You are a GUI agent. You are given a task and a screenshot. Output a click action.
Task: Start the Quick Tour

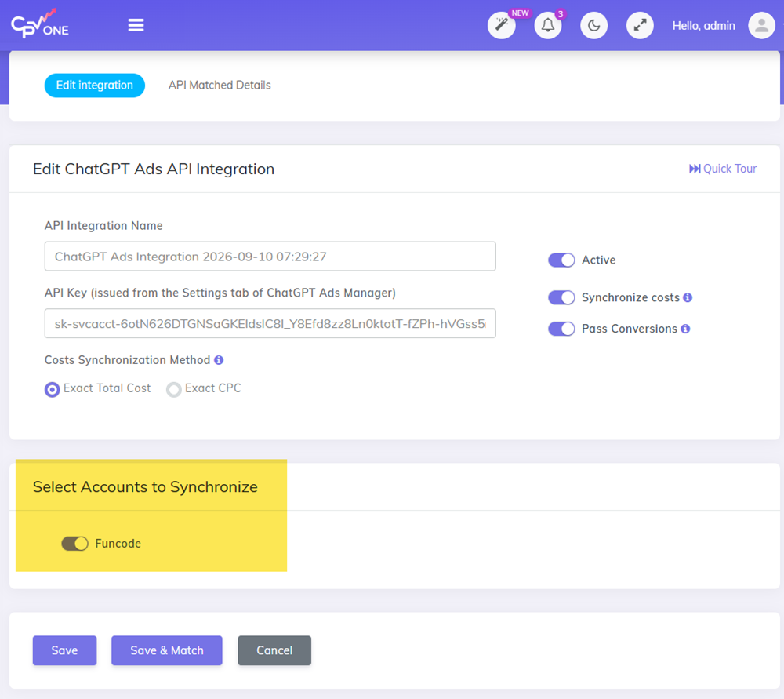click(723, 169)
